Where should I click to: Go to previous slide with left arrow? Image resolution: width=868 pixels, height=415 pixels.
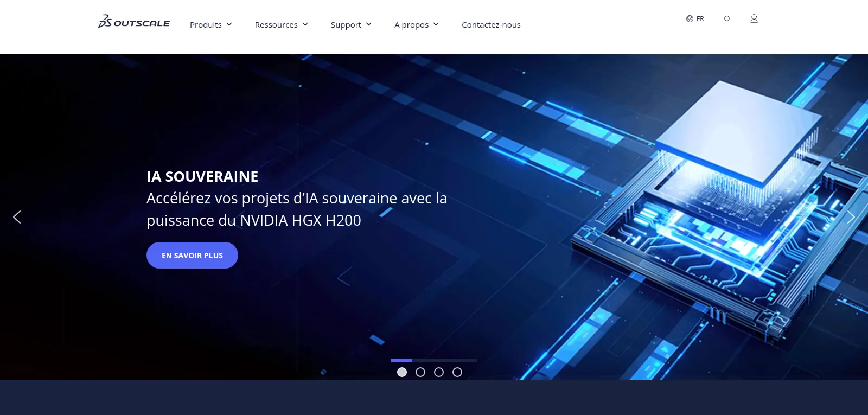pyautogui.click(x=17, y=217)
